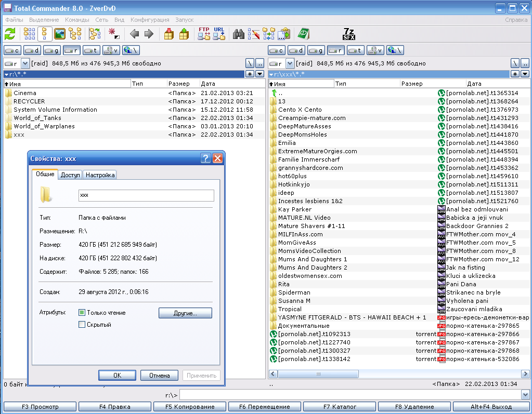
Task: Toggle the Только чтение checkbox
Action: [82, 313]
